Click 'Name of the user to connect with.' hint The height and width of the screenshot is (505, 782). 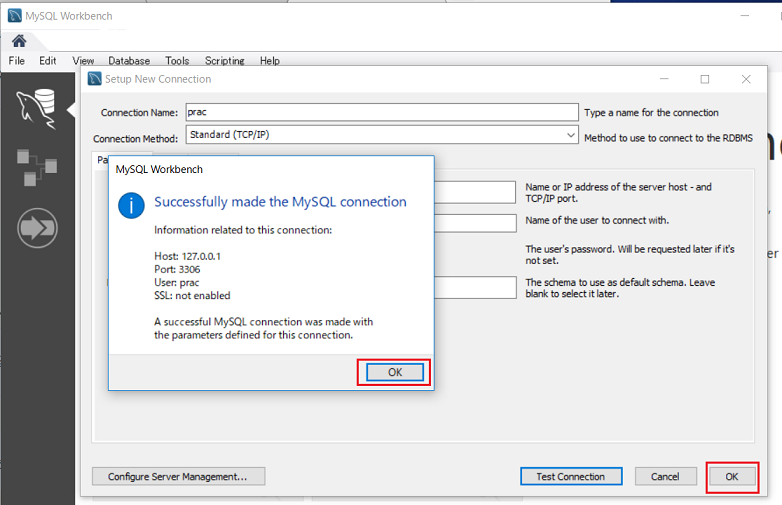point(597,220)
